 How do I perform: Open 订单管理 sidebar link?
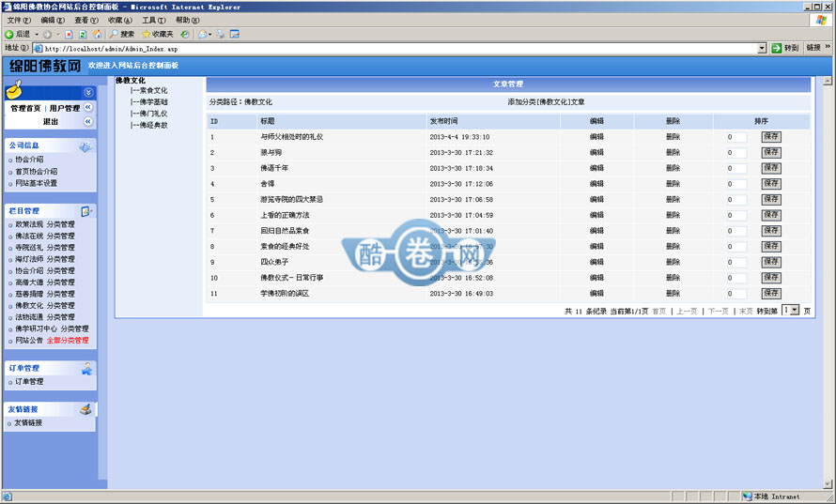(29, 381)
